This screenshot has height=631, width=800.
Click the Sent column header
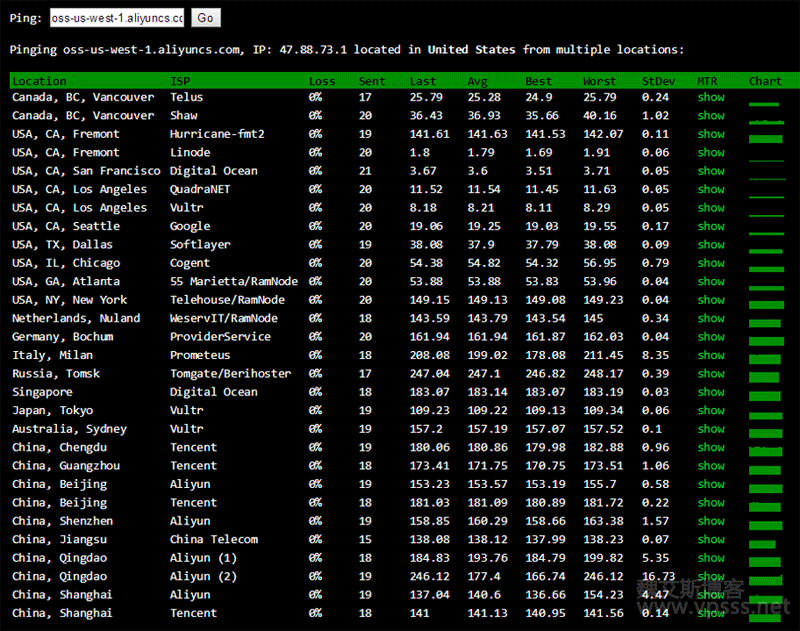[x=371, y=81]
